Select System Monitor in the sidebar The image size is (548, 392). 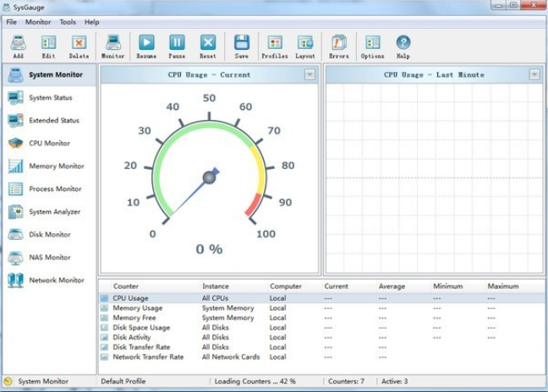click(50, 74)
